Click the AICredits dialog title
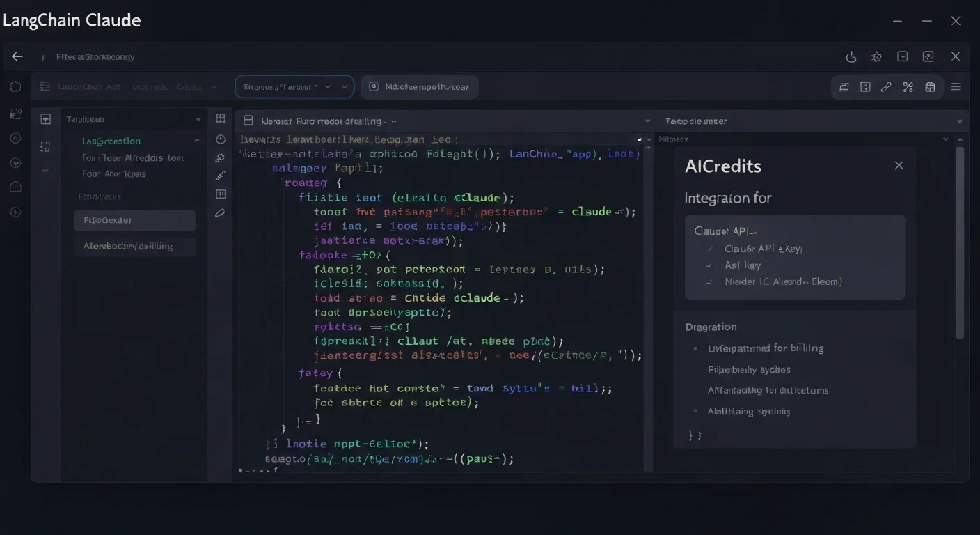 723,166
